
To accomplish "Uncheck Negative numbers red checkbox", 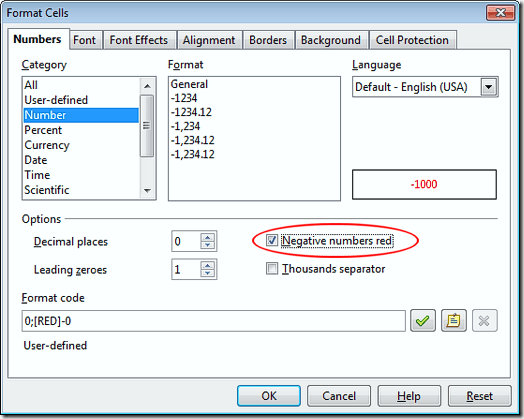I will click(272, 240).
